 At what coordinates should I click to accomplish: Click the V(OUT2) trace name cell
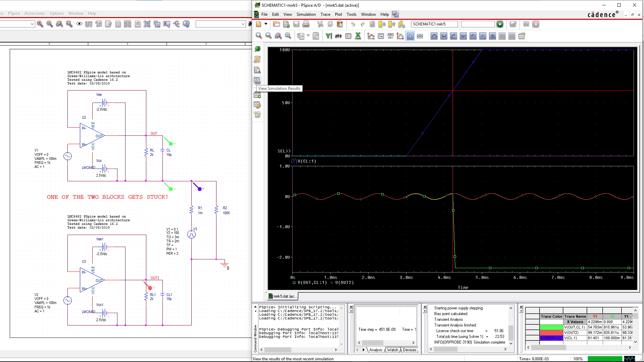pyautogui.click(x=575, y=333)
